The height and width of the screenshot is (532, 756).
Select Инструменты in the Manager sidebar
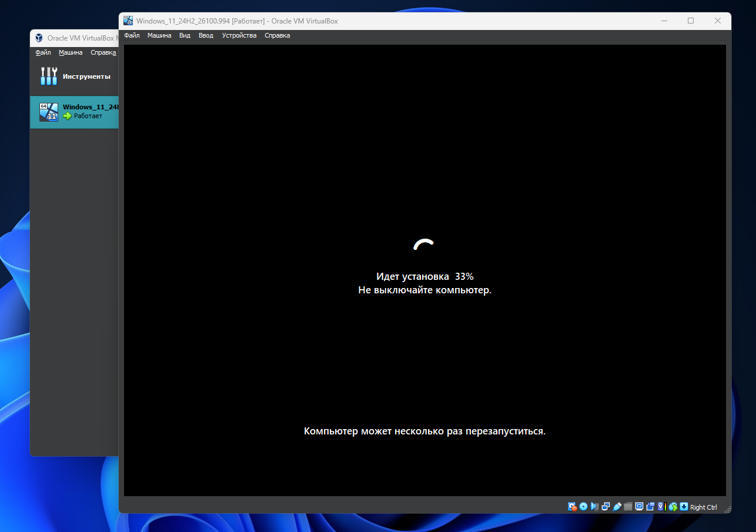click(x=75, y=76)
